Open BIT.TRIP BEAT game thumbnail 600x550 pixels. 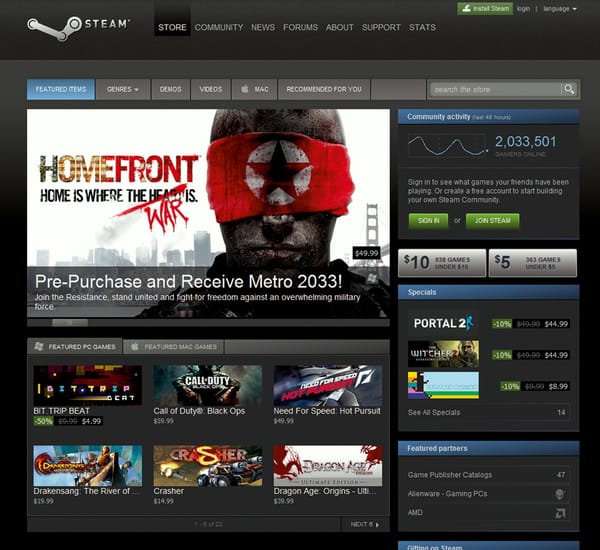(x=88, y=385)
